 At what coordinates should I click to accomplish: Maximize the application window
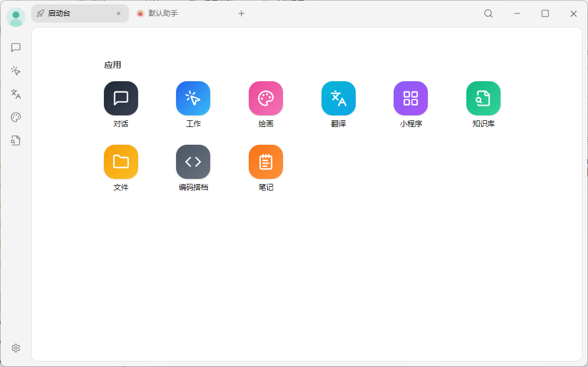(x=545, y=13)
